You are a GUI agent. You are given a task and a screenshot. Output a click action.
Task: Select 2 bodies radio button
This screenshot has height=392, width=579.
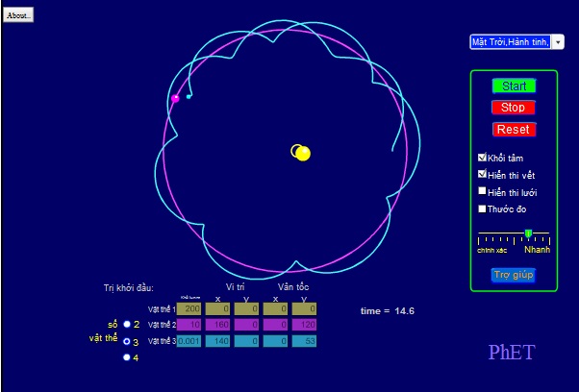click(126, 324)
